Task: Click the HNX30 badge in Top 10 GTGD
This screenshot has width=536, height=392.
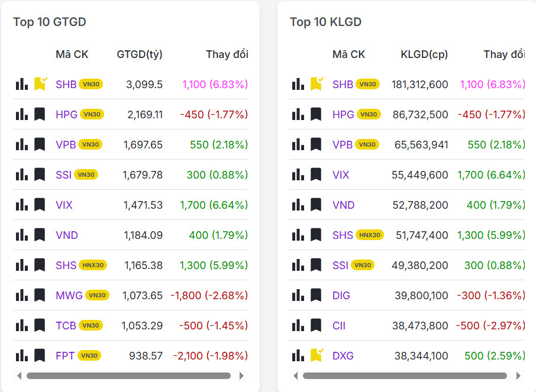Action: [x=93, y=265]
